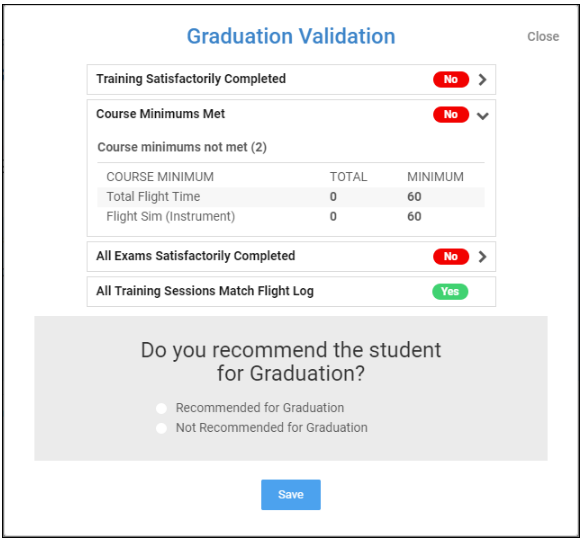Click green Yes badge for Flight Log

tap(450, 292)
